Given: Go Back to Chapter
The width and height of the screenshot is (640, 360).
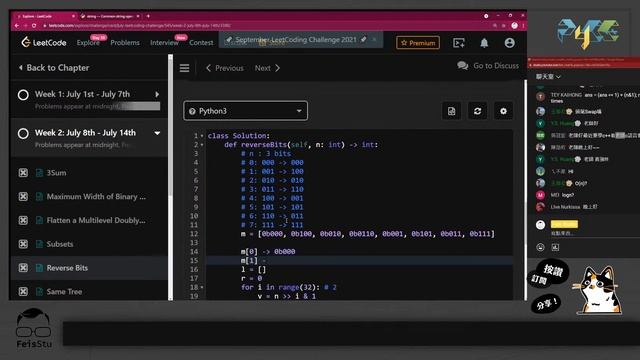Looking at the screenshot, I should (54, 68).
